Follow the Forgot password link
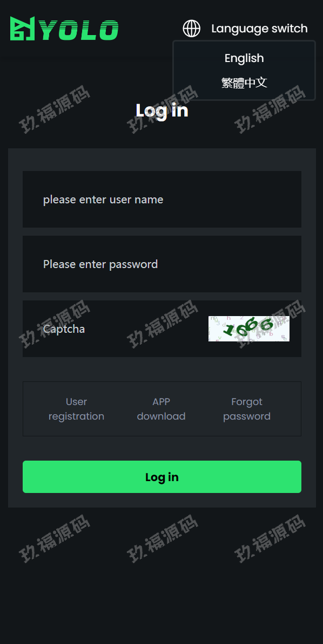The width and height of the screenshot is (323, 644). pyautogui.click(x=246, y=409)
